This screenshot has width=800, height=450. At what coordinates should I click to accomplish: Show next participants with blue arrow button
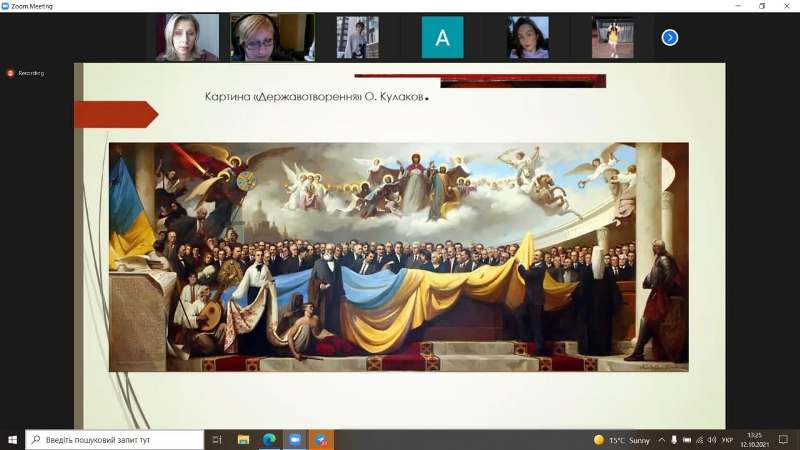click(x=670, y=38)
